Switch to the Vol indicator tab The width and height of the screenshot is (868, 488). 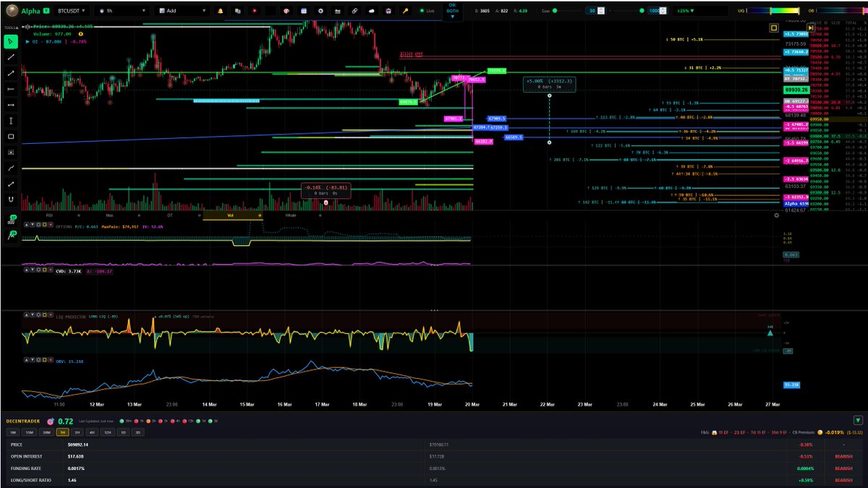(x=233, y=215)
